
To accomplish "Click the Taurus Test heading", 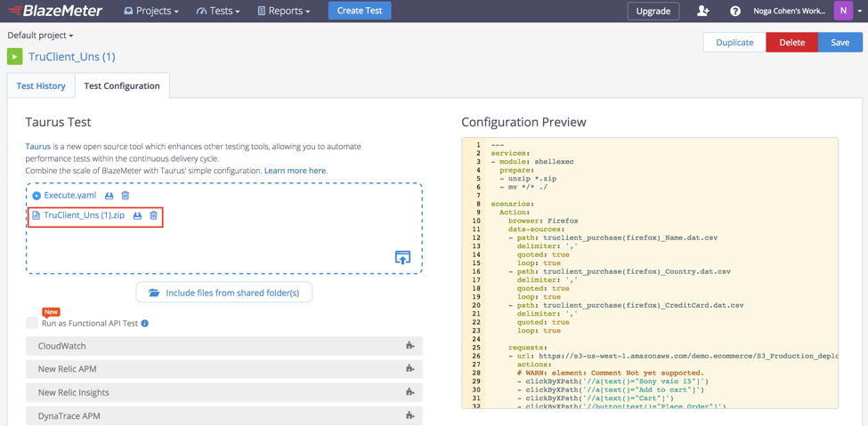I will click(x=58, y=122).
